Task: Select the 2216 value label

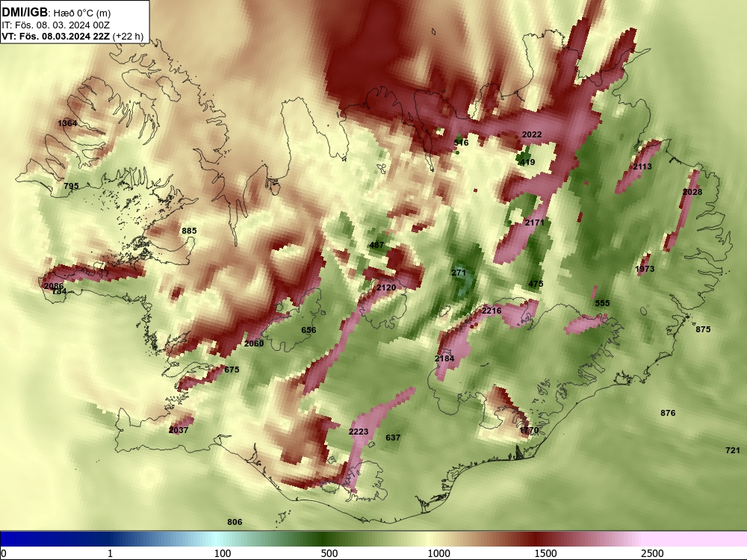Action: pyautogui.click(x=492, y=311)
